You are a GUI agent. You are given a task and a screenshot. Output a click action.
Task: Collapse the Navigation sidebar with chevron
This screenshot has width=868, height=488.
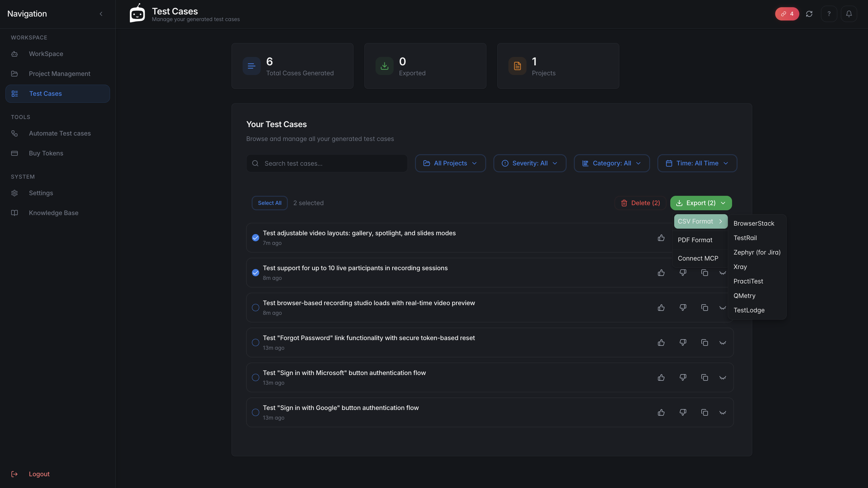(x=101, y=14)
